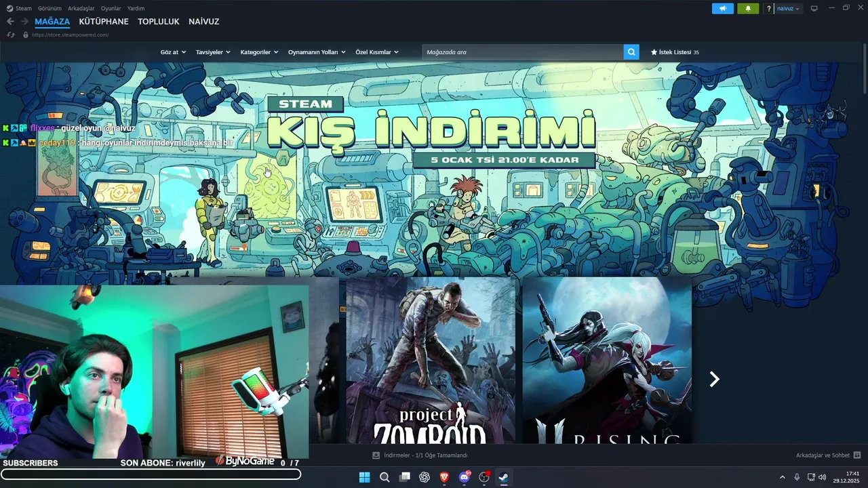The height and width of the screenshot is (488, 868).
Task: Expand the Tavsiyeler dropdown
Action: pos(213,52)
